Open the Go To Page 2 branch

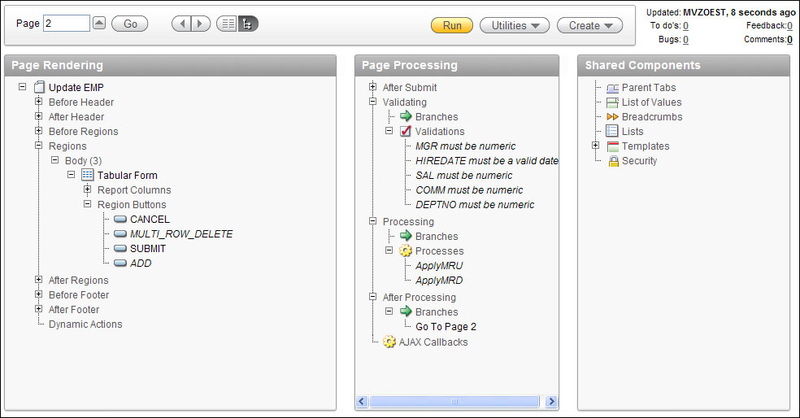446,327
